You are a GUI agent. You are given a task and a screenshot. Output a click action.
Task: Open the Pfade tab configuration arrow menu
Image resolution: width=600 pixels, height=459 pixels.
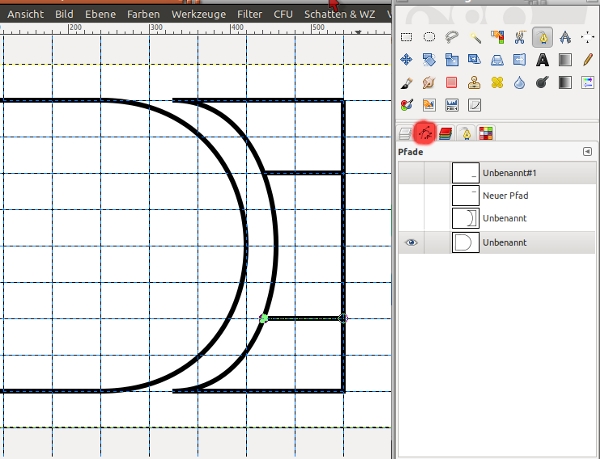click(587, 152)
